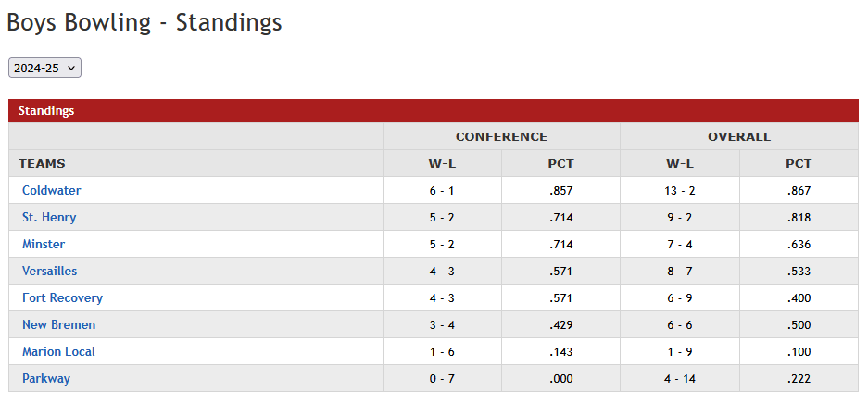Go to the Minster team page

point(44,244)
